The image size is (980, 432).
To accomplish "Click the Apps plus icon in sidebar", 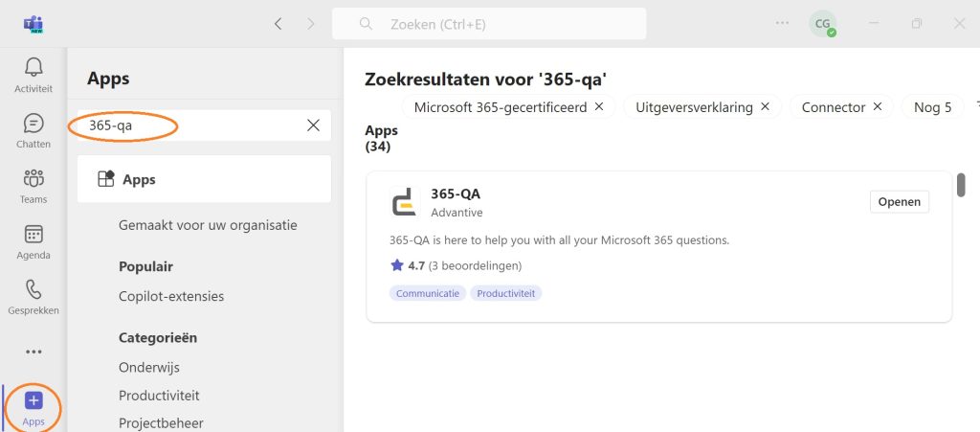I will 33,400.
